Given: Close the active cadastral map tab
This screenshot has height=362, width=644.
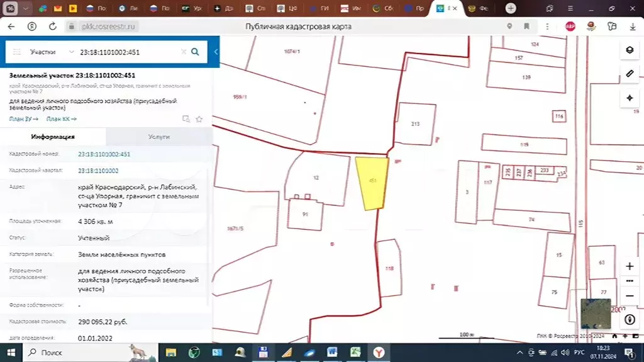Looking at the screenshot, I should tap(455, 8).
